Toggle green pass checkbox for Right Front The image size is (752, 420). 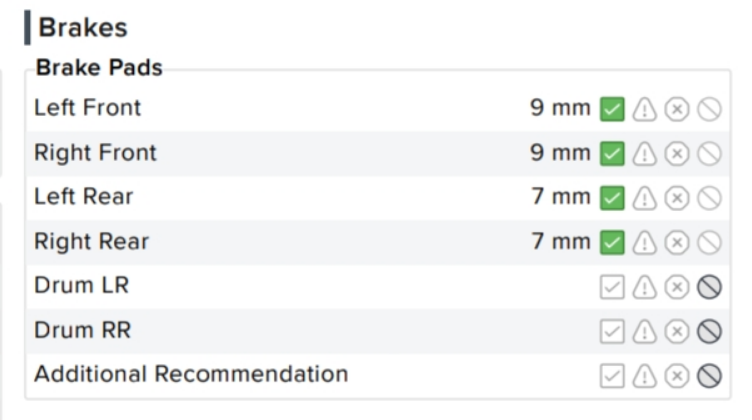pyautogui.click(x=612, y=153)
